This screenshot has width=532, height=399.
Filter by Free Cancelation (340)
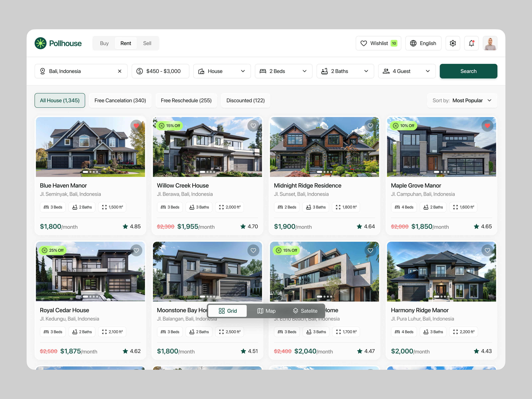tap(120, 100)
